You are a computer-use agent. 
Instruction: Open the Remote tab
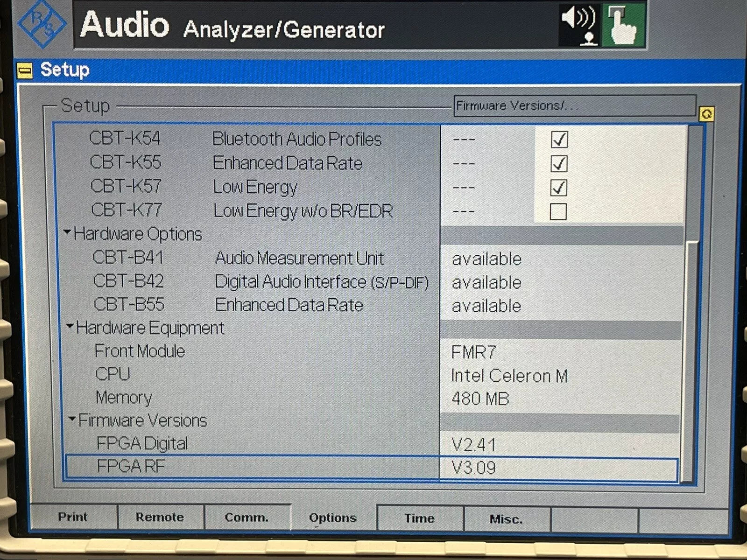point(160,518)
